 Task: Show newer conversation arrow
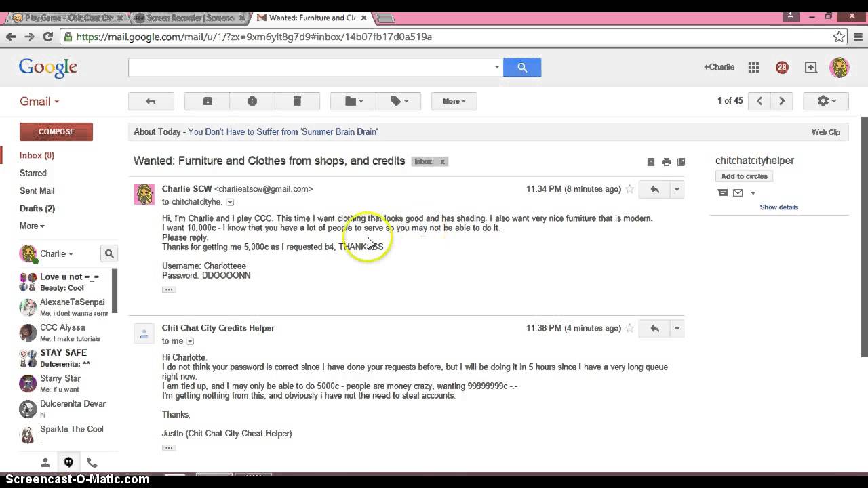pos(759,101)
